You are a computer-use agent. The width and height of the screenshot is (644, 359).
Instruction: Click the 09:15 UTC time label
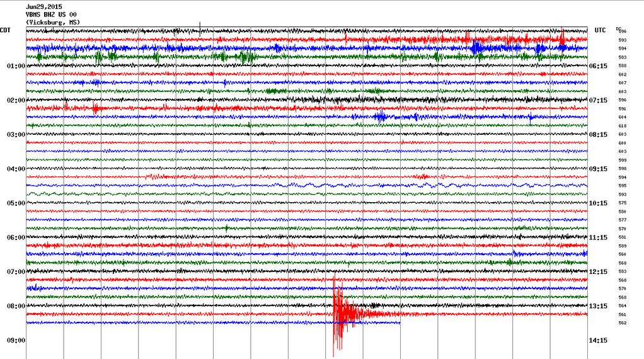point(598,169)
